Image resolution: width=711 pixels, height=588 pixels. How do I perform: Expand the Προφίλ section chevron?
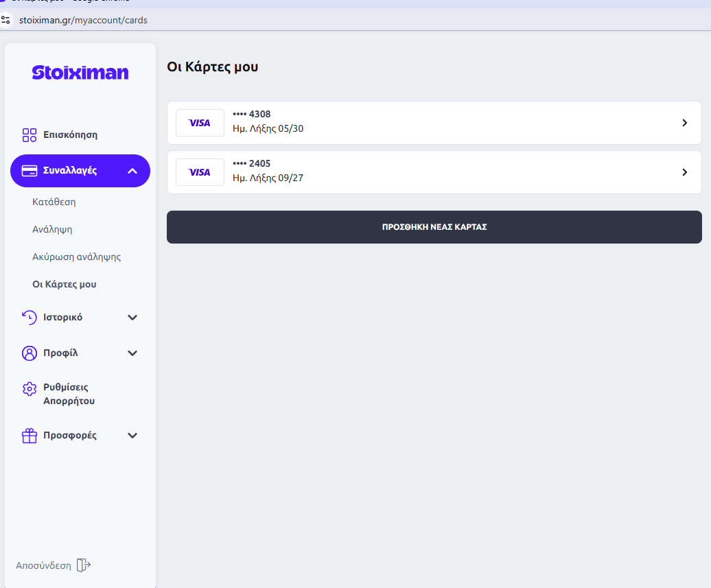(132, 353)
